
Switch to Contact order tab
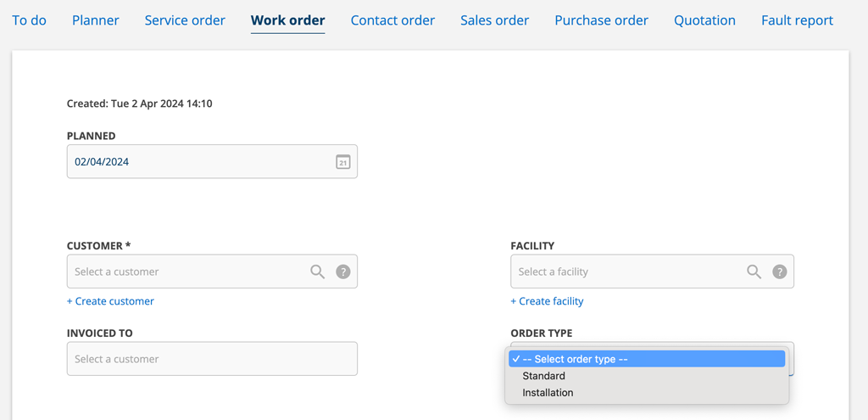click(392, 20)
